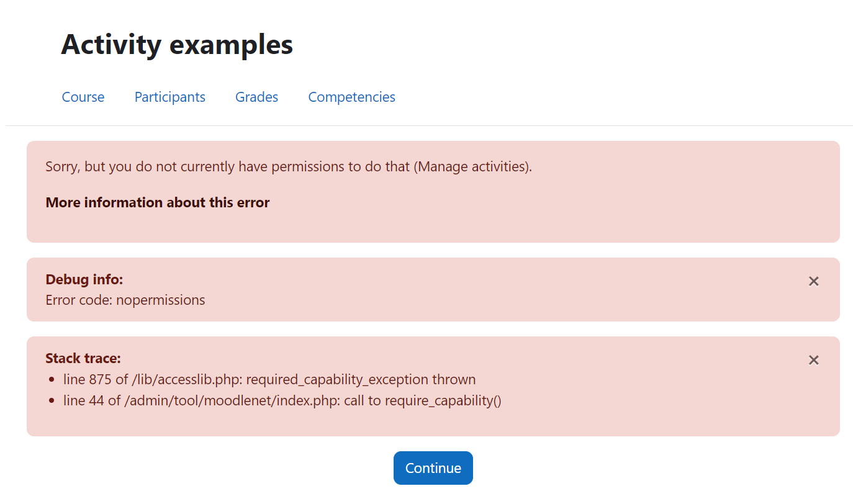Dismiss the Debug info alert
Screen dimensions: 853x504
pyautogui.click(x=813, y=281)
